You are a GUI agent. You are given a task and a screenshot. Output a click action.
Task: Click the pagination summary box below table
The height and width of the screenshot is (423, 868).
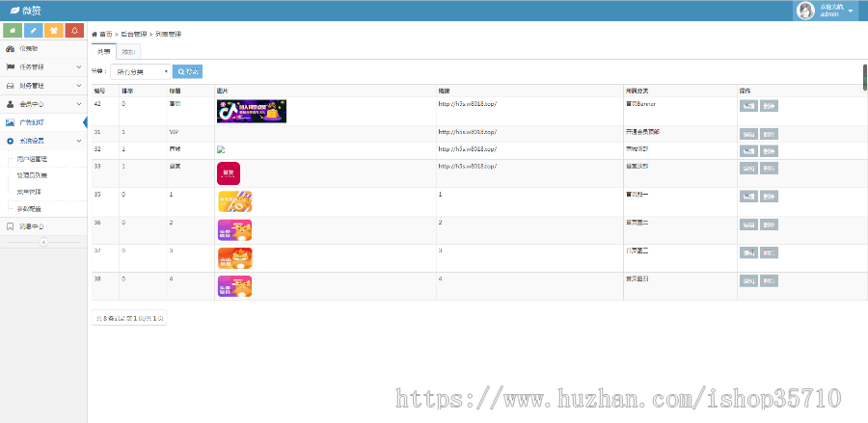click(x=129, y=318)
